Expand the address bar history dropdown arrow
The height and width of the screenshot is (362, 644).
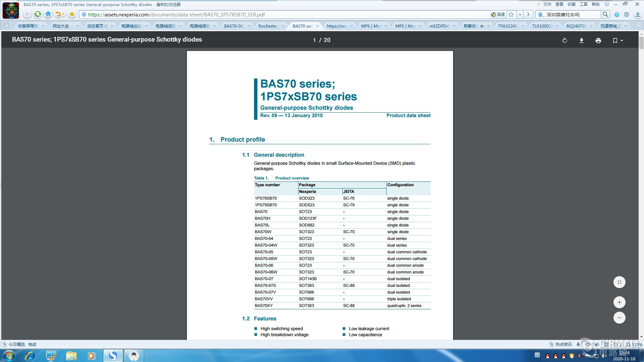pos(520,14)
